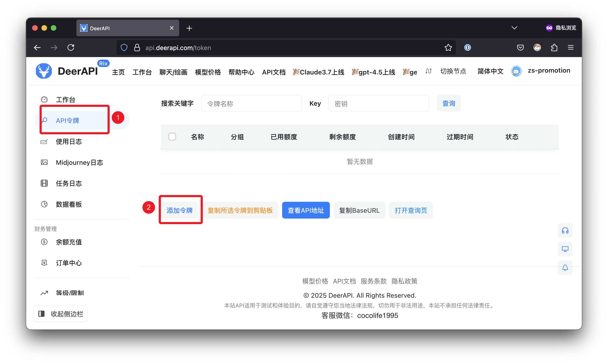Click the DeerAPI deer logo icon
Screen dimensions: 608x364
pos(44,71)
